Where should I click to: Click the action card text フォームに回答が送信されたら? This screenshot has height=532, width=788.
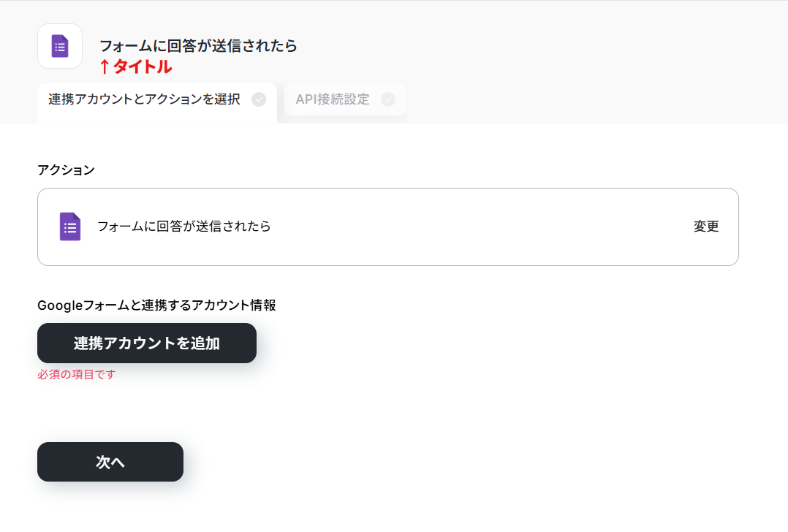(184, 227)
